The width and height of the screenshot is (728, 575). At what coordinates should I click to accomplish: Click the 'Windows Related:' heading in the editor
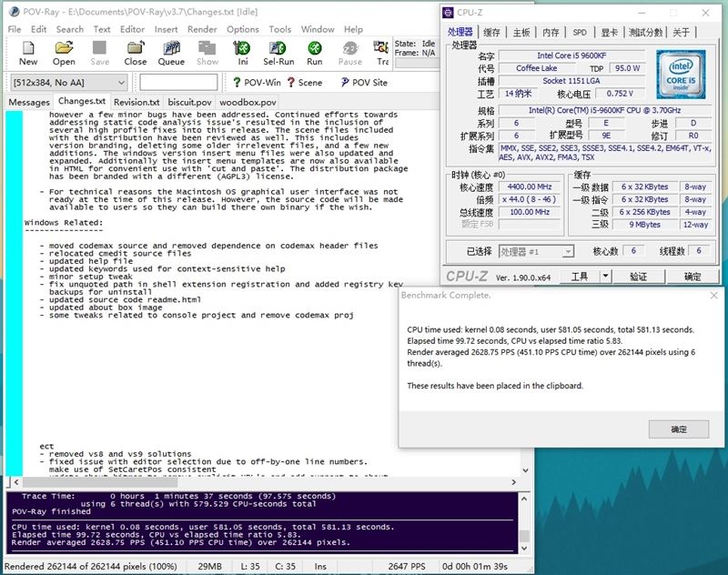point(64,223)
